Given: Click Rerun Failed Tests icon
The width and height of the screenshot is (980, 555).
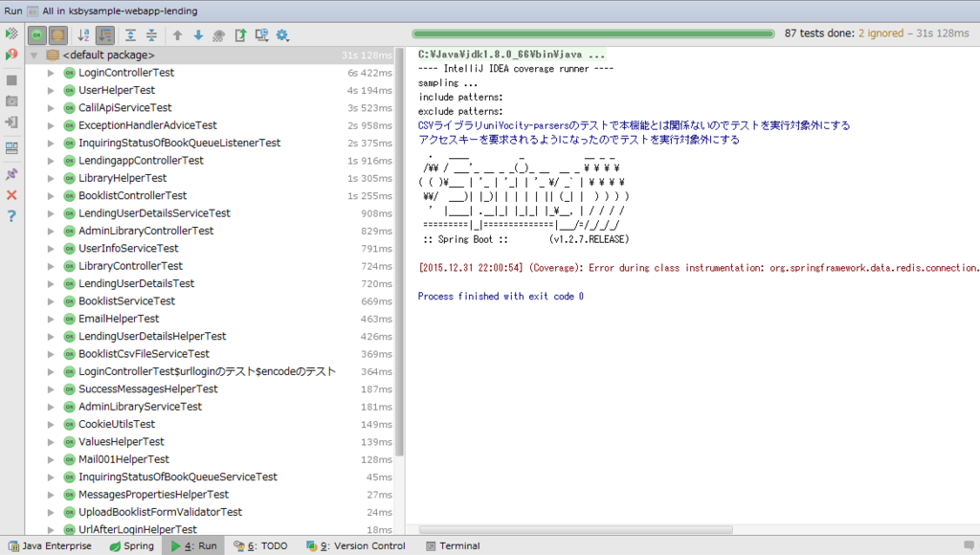Looking at the screenshot, I should pyautogui.click(x=11, y=55).
